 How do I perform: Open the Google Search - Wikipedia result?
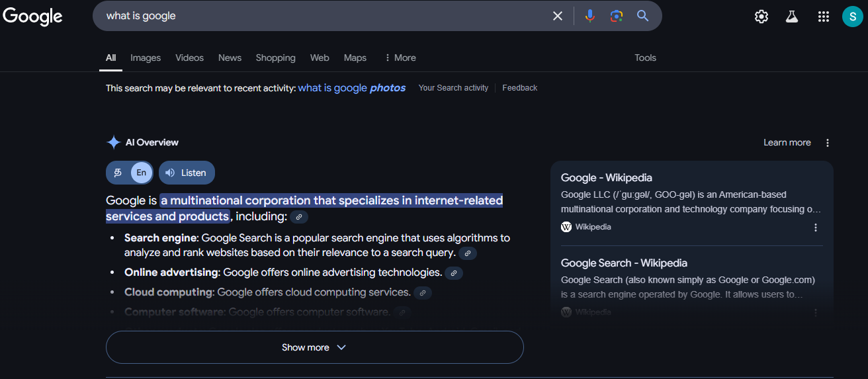(x=624, y=263)
